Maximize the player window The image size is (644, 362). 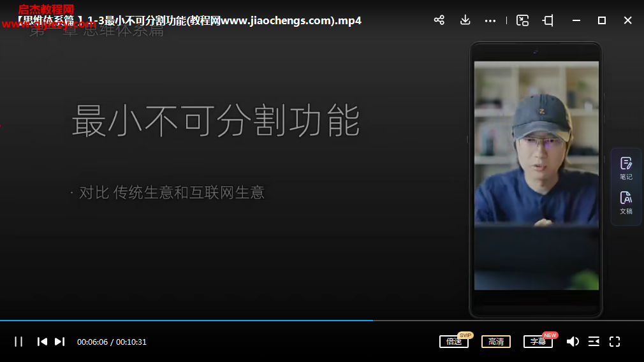602,20
